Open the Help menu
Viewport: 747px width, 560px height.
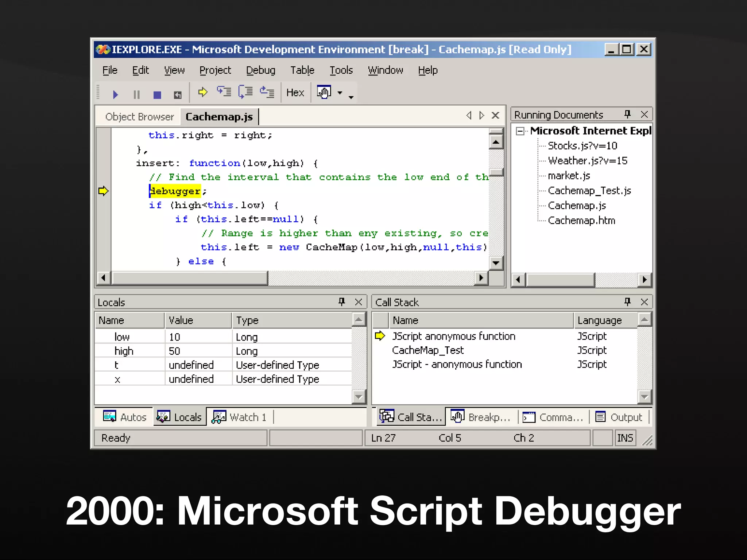[428, 70]
